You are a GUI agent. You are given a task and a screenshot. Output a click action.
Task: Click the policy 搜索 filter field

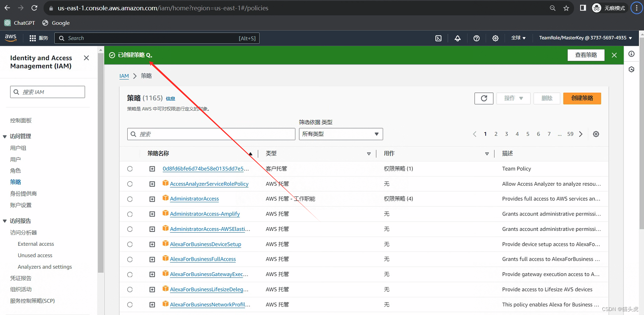point(211,134)
